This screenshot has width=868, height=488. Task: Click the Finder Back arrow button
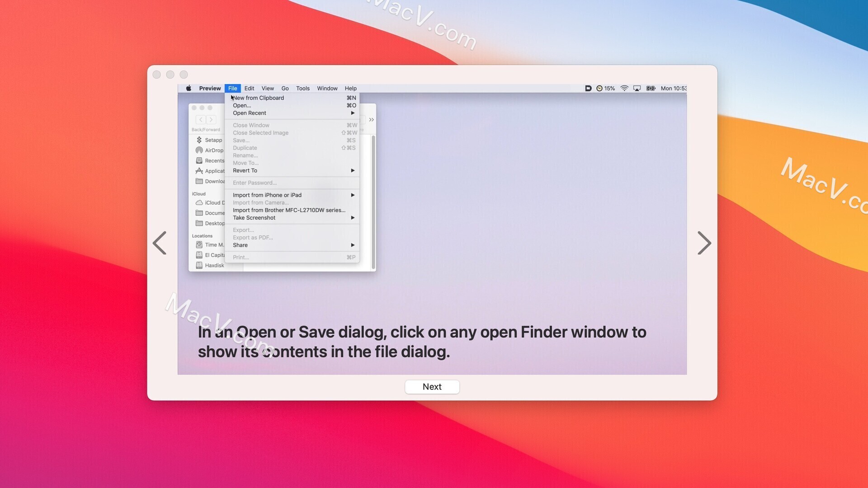(201, 120)
